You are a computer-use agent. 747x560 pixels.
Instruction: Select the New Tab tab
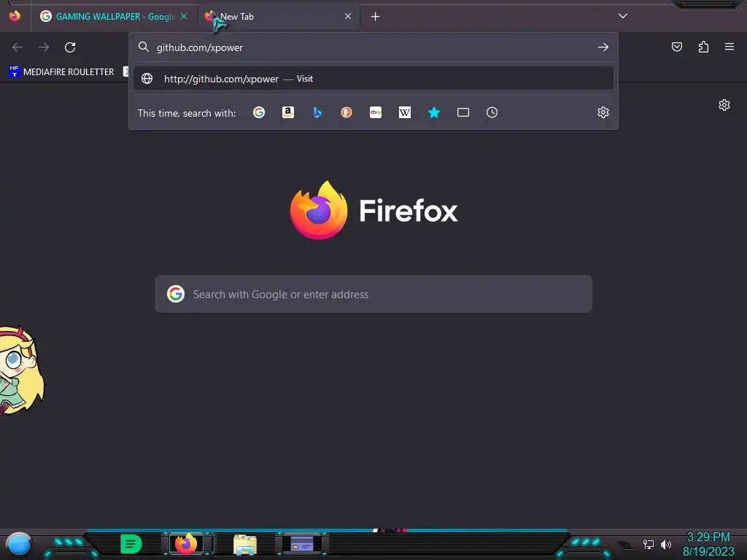point(279,16)
